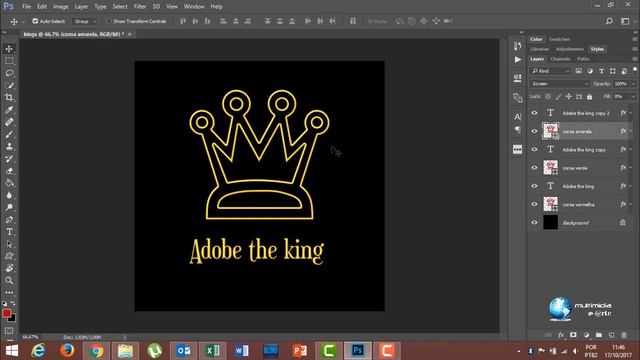Screen dimensions: 640x360
Task: Select the Zoom tool
Action: tap(9, 280)
